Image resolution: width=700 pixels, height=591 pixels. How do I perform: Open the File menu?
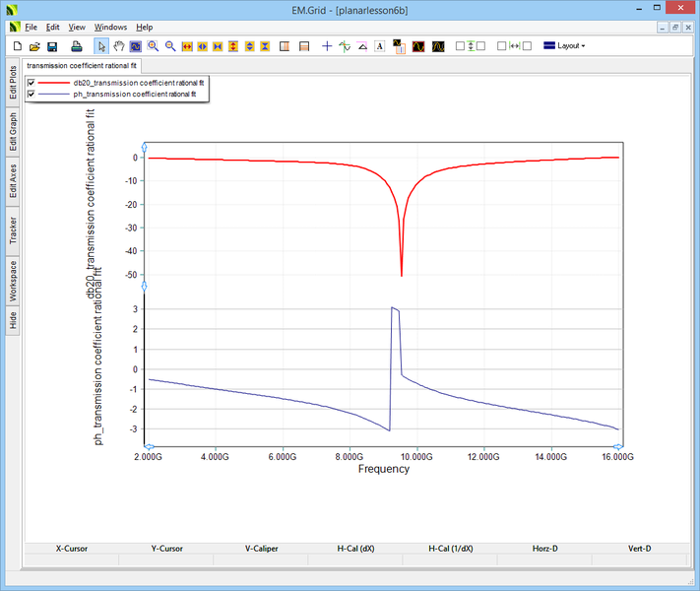point(31,28)
